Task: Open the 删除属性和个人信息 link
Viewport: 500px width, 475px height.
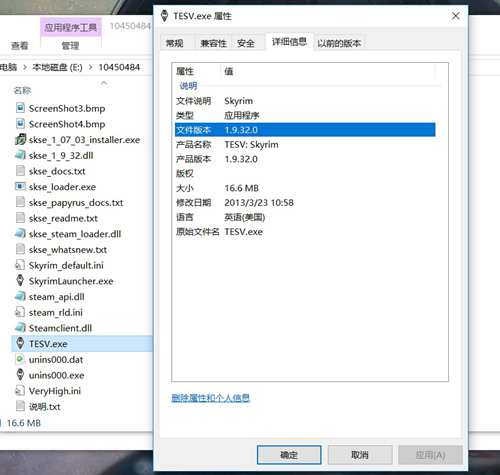Action: pos(210,398)
